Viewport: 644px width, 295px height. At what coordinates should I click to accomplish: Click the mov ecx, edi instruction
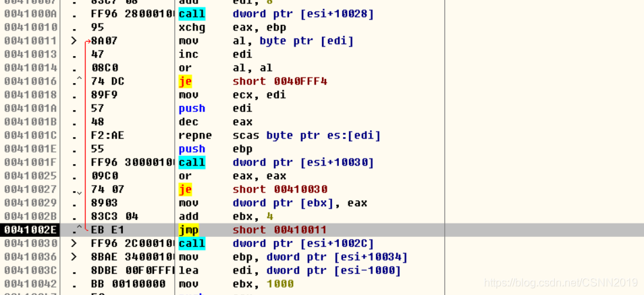pyautogui.click(x=232, y=95)
